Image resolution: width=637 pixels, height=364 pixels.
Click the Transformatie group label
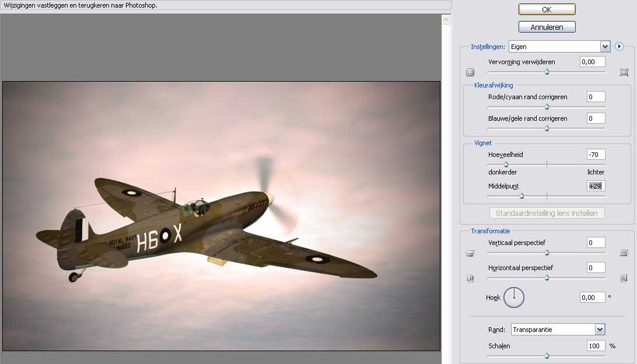491,231
